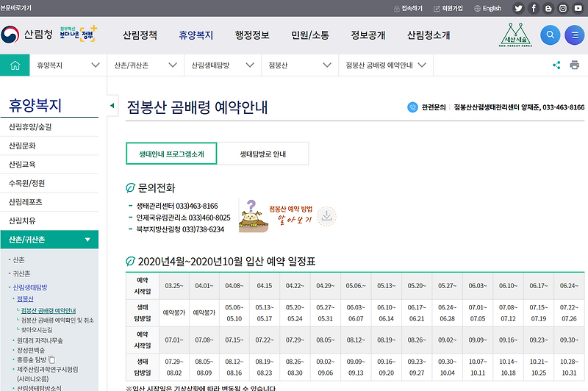Open 수목원/정원 in the sidebar
The height and width of the screenshot is (391, 588).
tap(49, 183)
